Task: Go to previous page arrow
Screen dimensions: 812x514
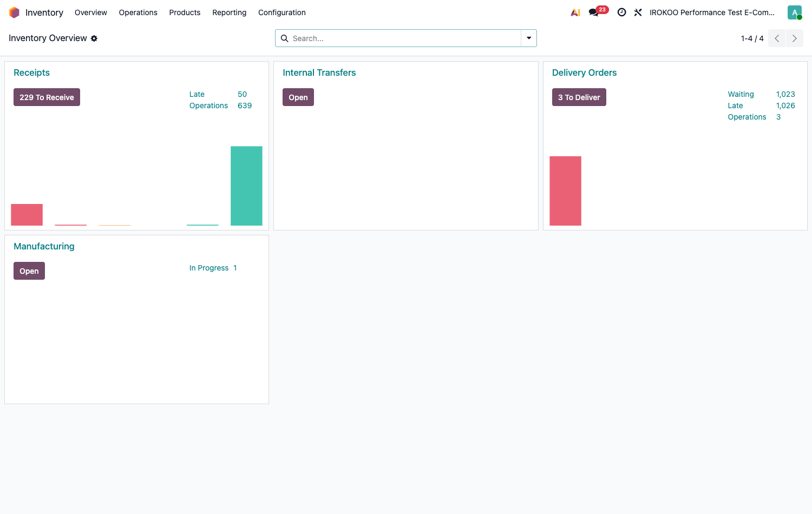Action: (777, 38)
